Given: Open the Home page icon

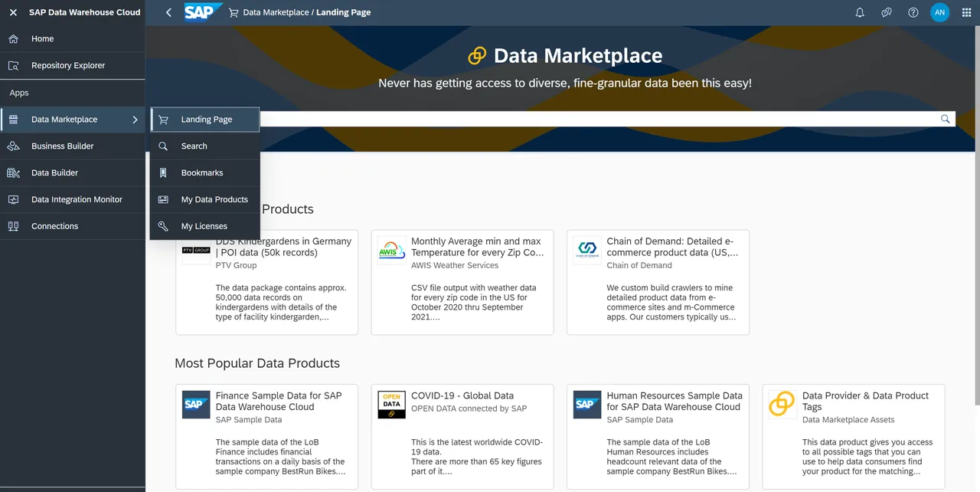Looking at the screenshot, I should 13,39.
